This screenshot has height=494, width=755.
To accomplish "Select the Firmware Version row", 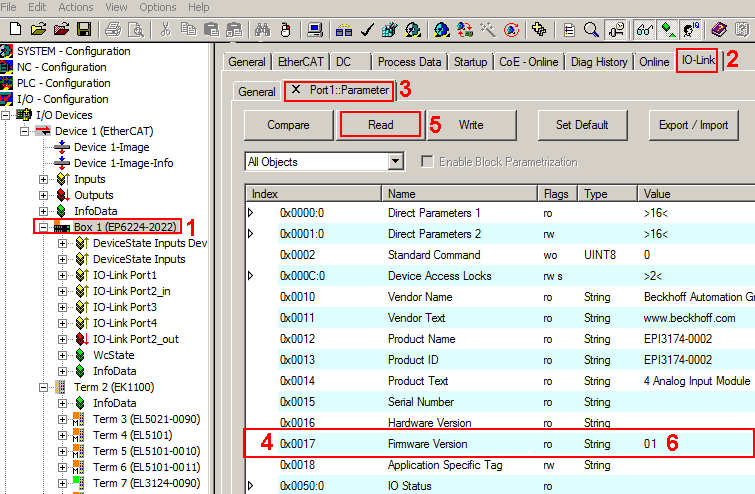I will tap(500, 443).
